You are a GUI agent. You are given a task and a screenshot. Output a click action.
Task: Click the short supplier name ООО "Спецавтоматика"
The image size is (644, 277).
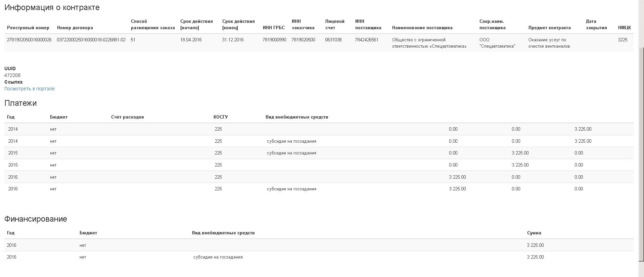tap(497, 43)
